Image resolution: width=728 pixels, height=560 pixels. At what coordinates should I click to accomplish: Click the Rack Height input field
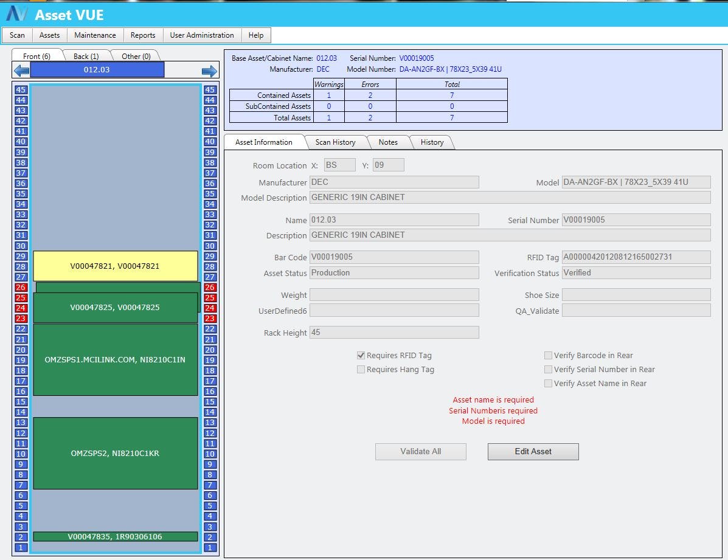(x=393, y=332)
